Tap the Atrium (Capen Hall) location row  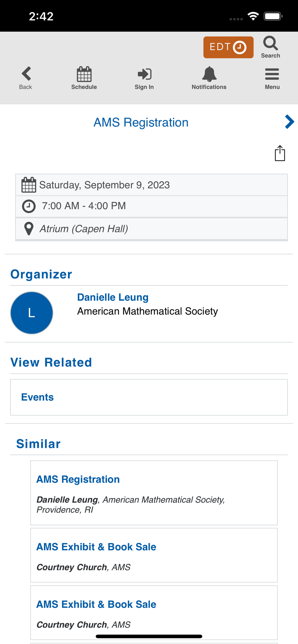point(152,229)
